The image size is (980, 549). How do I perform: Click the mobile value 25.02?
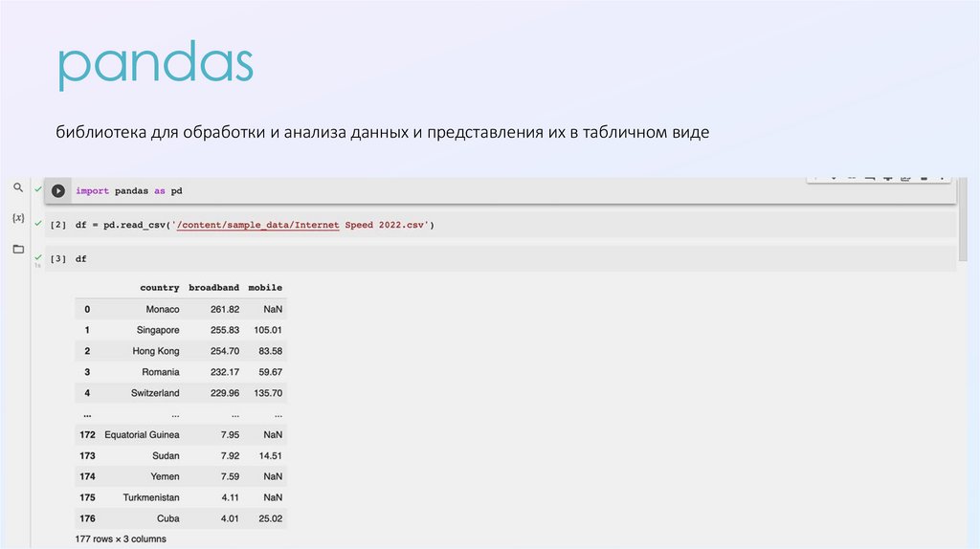coord(271,518)
